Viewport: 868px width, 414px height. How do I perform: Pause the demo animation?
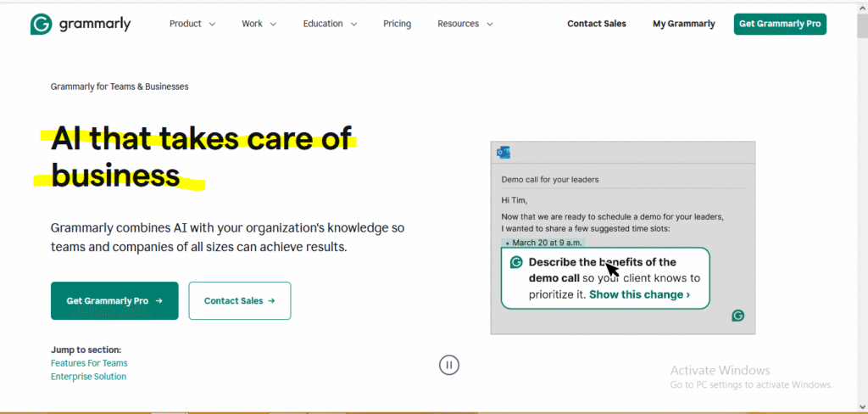click(x=449, y=365)
